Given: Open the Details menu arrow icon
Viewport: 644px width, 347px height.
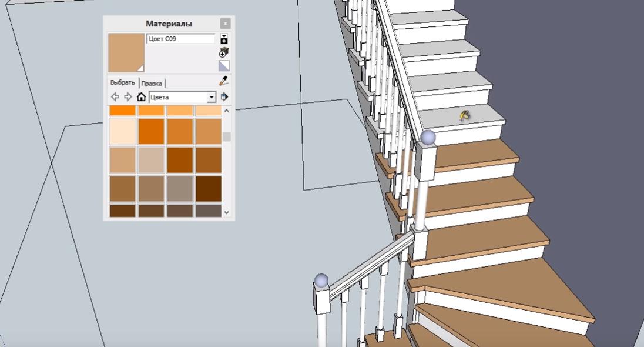Looking at the screenshot, I should 224,97.
